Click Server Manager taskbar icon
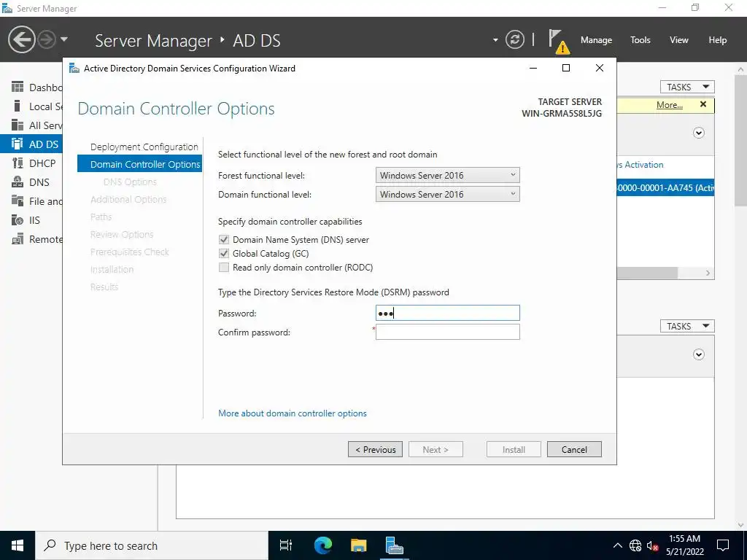The height and width of the screenshot is (560, 747). click(x=395, y=545)
